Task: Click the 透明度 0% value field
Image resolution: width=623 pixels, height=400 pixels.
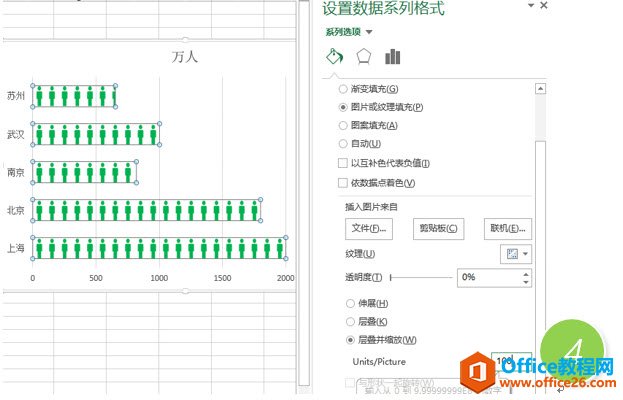Action: (490, 278)
